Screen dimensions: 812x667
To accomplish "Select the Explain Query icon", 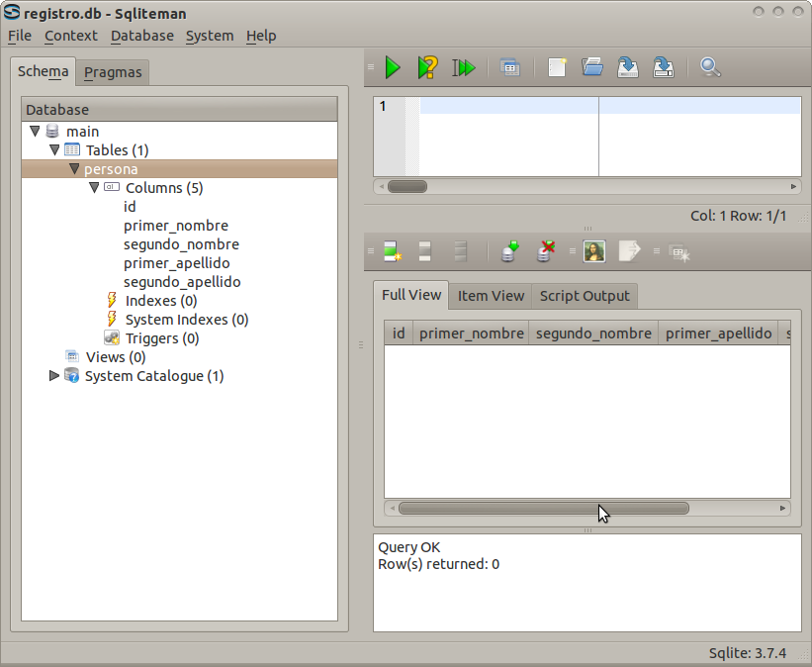I will 427,67.
